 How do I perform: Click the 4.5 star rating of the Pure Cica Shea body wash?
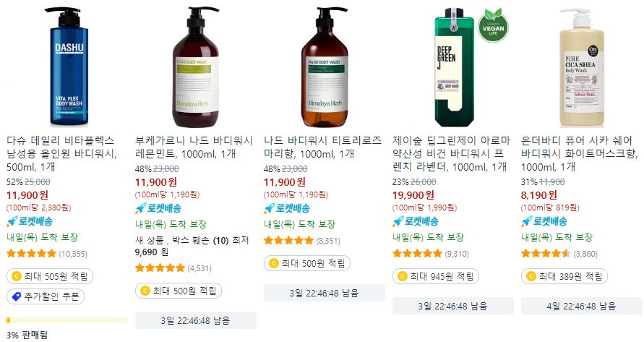coord(546,254)
